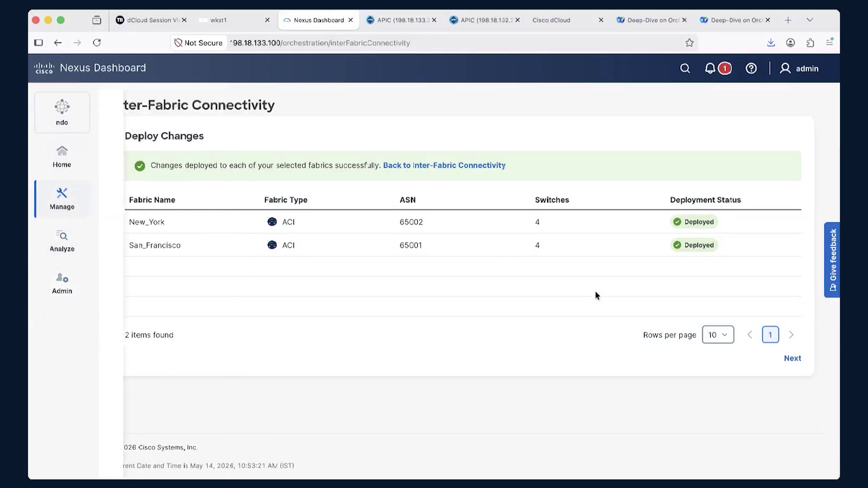
Task: Open the browser application menu
Action: coord(830,42)
